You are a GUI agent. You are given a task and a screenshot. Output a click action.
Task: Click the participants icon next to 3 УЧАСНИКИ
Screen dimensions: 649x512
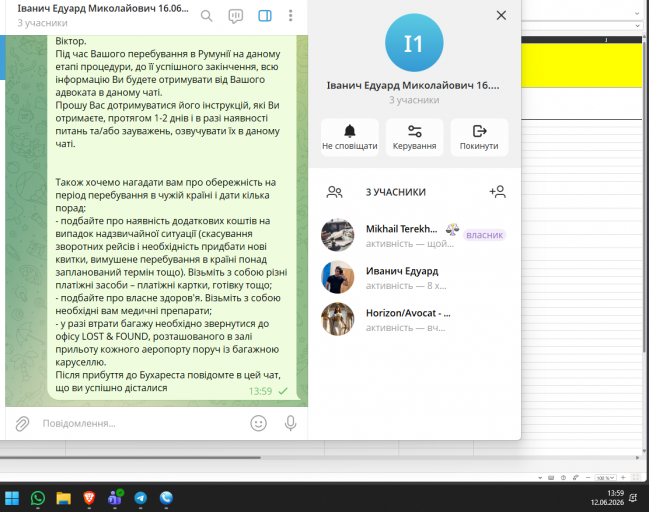point(334,192)
